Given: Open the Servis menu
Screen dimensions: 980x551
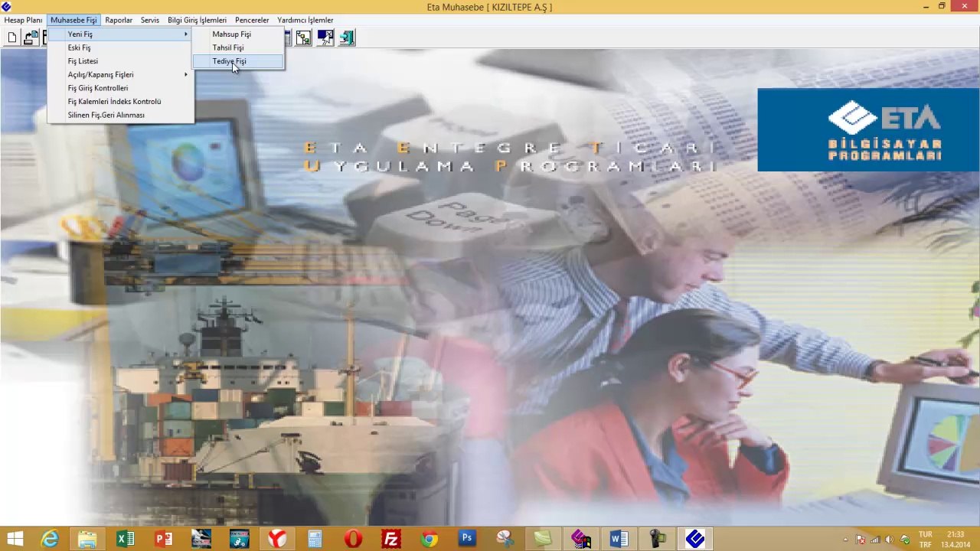Looking at the screenshot, I should [150, 20].
